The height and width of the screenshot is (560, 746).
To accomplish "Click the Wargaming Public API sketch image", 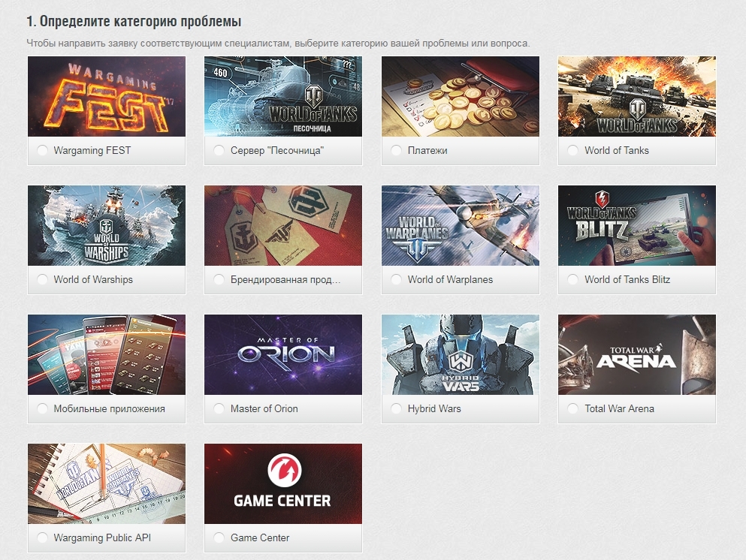I will [107, 484].
